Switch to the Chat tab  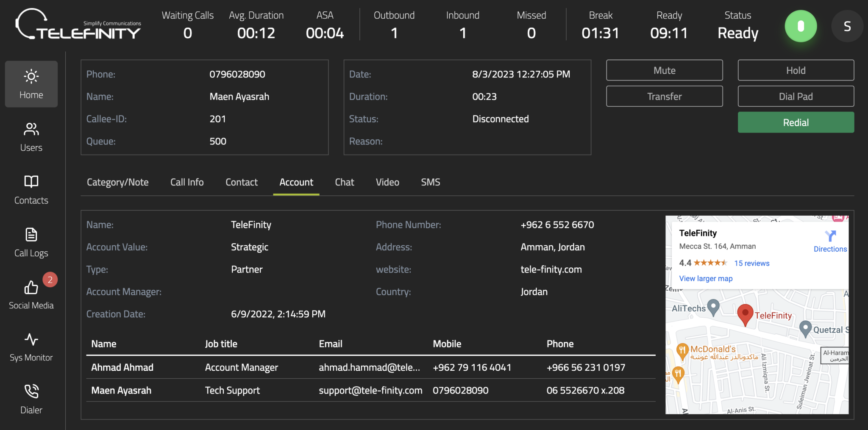click(x=345, y=182)
